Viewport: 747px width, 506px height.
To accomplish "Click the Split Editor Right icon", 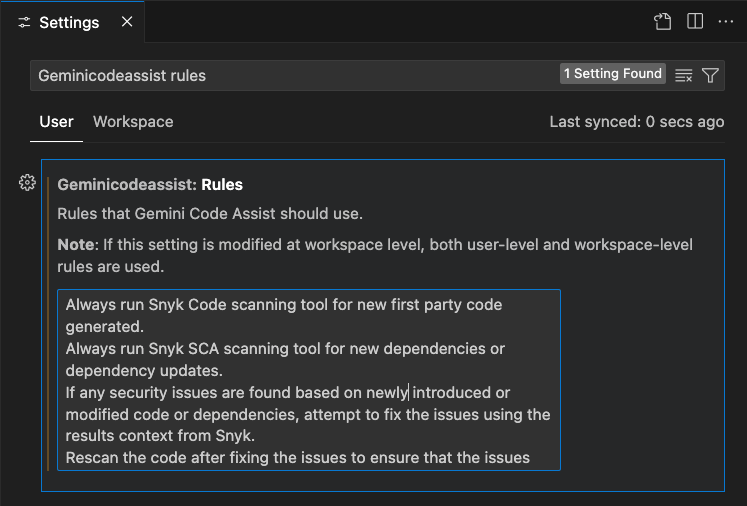I will pos(695,21).
